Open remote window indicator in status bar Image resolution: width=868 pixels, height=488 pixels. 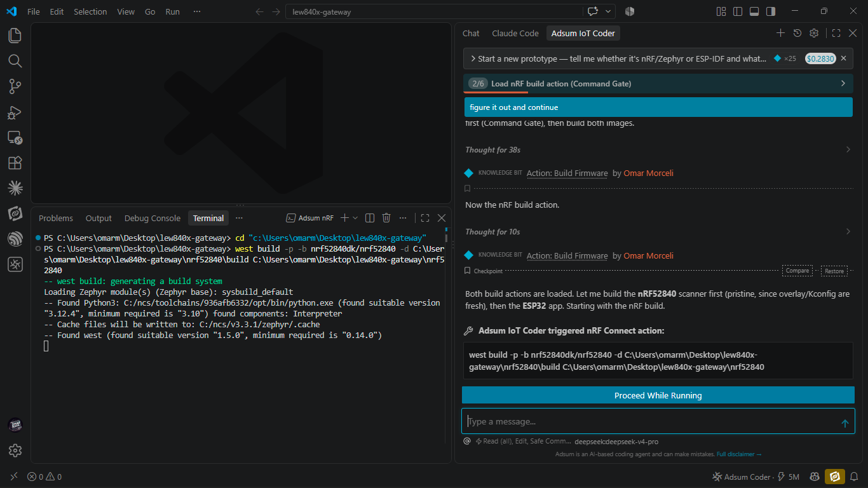(x=14, y=477)
